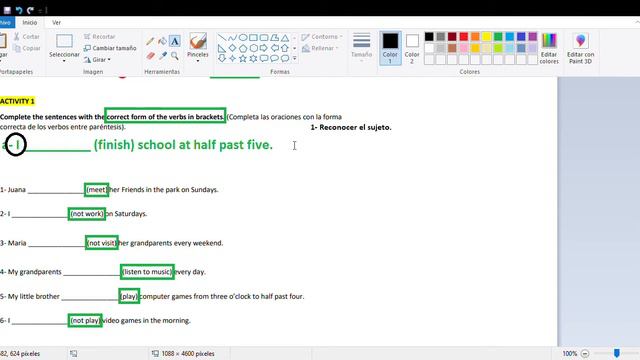Select the Rectangle shape
This screenshot has width=640, height=360.
253,38
